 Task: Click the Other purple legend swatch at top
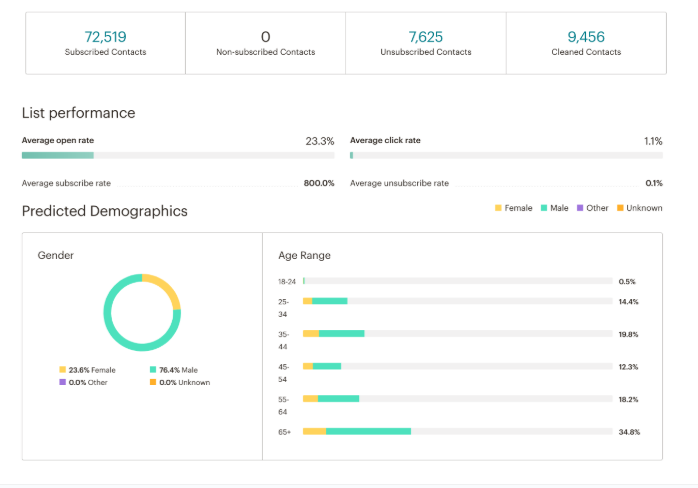tap(580, 208)
